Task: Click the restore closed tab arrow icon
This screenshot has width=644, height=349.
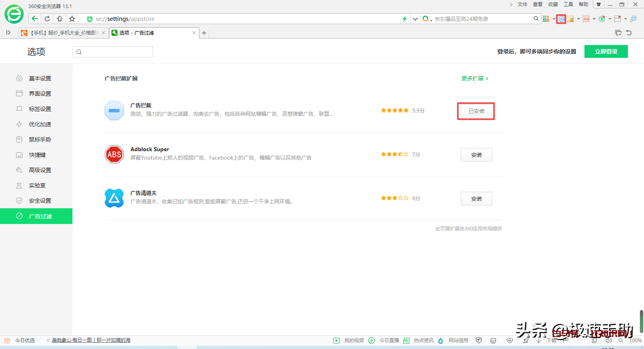Action: tap(629, 33)
